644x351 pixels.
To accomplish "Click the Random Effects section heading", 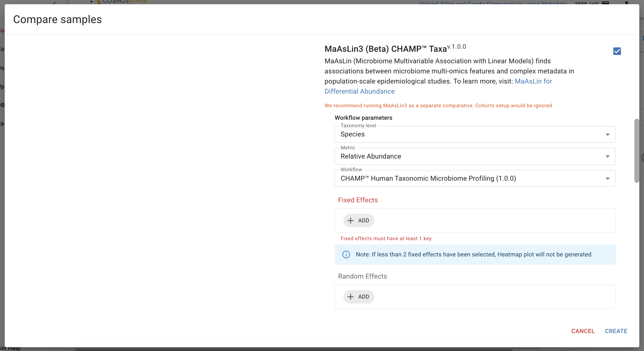I will pyautogui.click(x=362, y=276).
